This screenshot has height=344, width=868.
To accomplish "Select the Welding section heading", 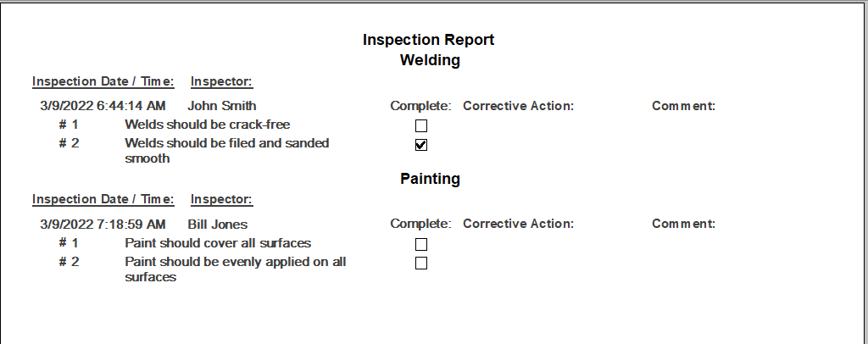I will (429, 60).
